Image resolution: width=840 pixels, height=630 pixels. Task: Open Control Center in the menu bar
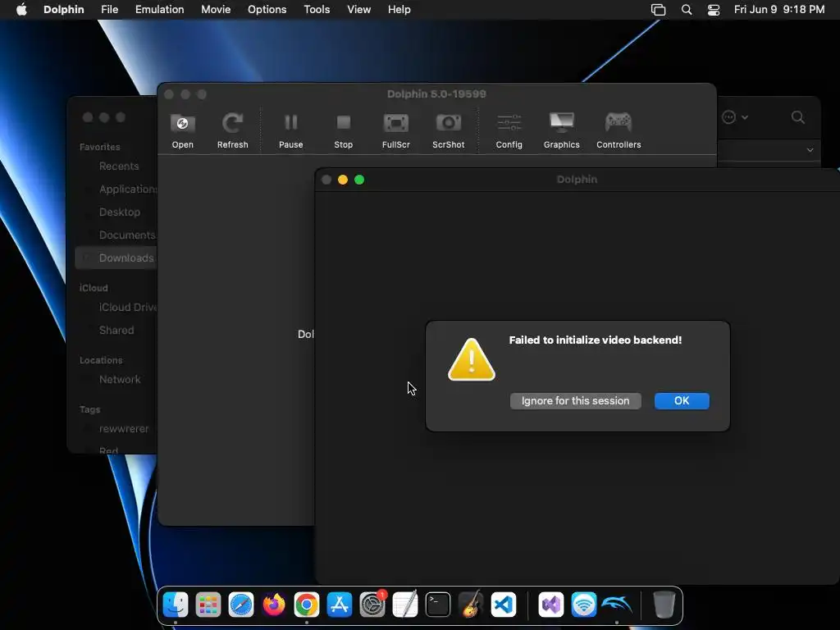coord(714,10)
